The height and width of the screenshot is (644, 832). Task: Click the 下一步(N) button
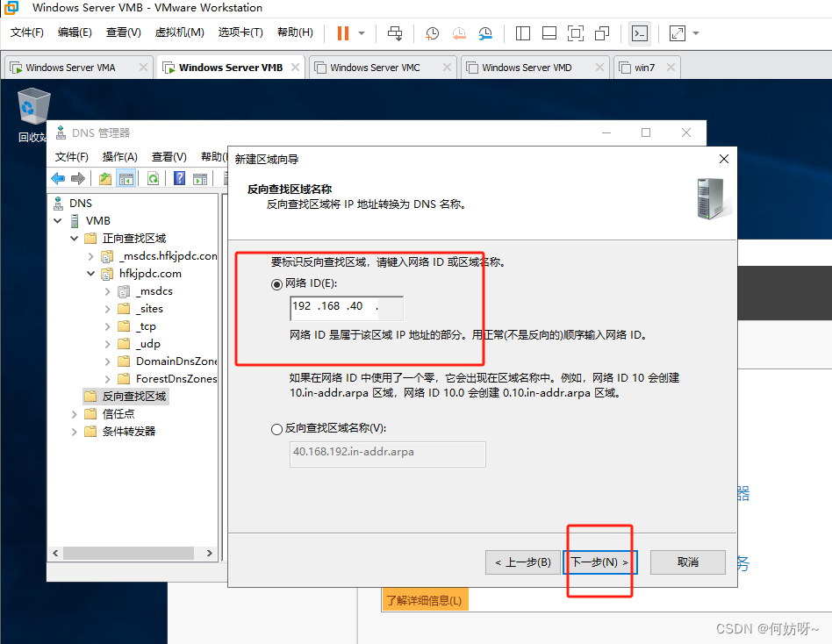click(599, 562)
